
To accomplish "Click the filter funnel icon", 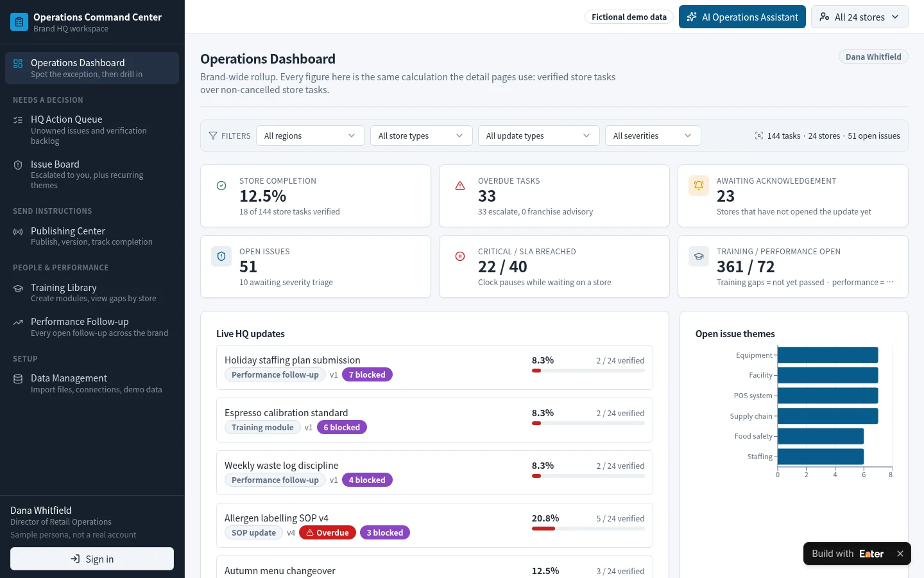I will coord(213,136).
